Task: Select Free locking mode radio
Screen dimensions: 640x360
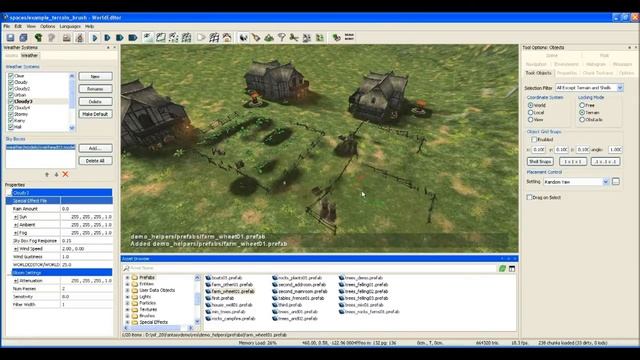Action: [582, 105]
